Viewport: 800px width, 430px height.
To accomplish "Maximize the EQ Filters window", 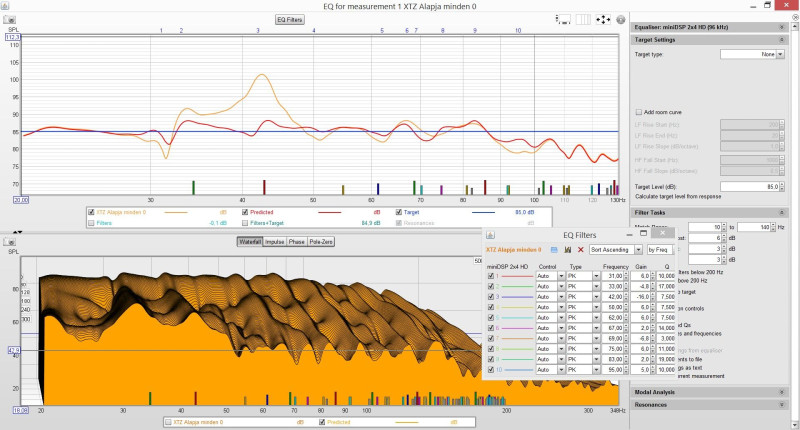I will [x=643, y=233].
